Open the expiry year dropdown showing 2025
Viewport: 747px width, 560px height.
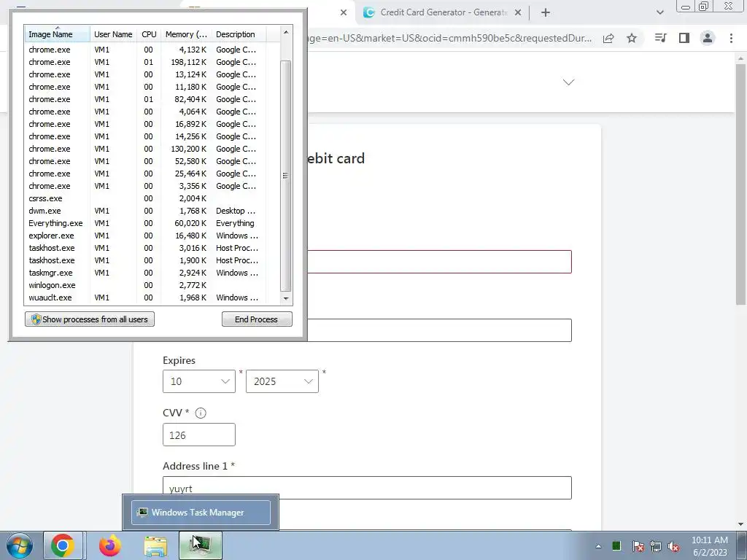[282, 381]
